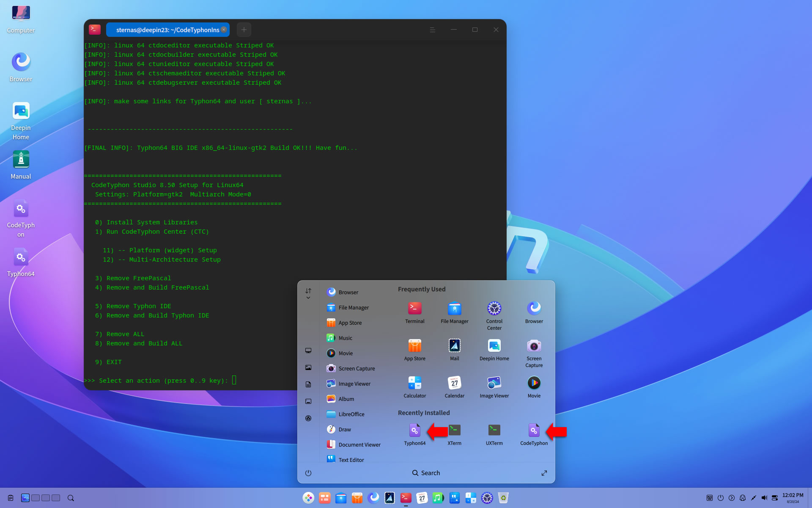Open quick settings toggle panel in tray
812x508 pixels.
(775, 498)
